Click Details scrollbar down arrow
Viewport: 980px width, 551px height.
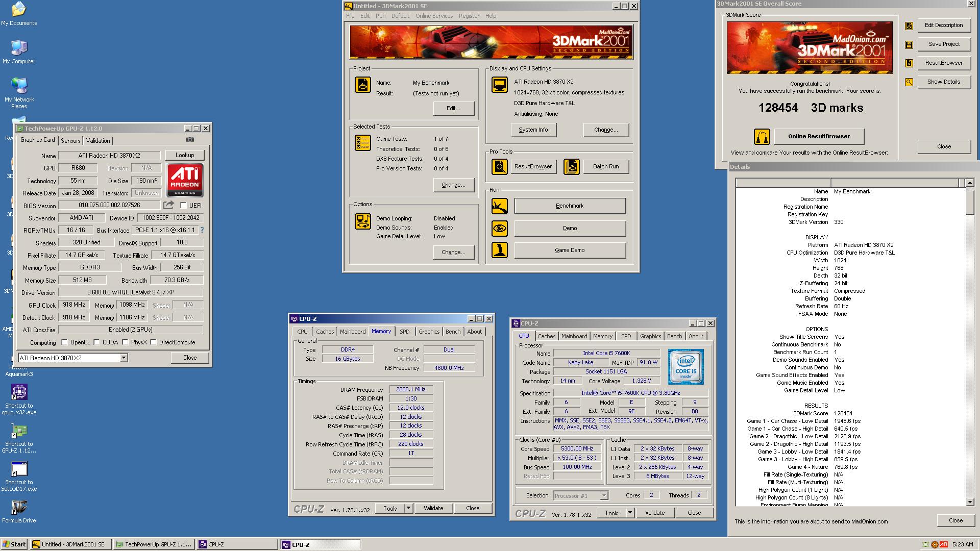[970, 502]
